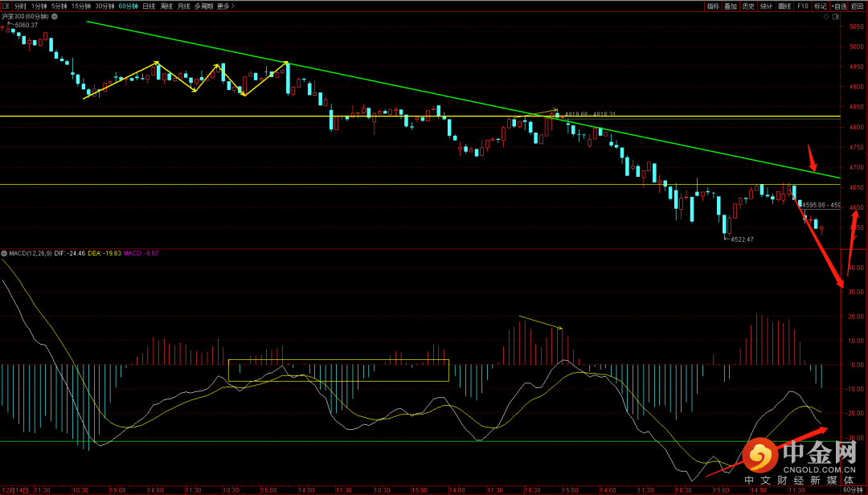This screenshot has height=495, width=868.
Task: Click the 60分钟 label at bottom-right corner
Action: point(854,489)
